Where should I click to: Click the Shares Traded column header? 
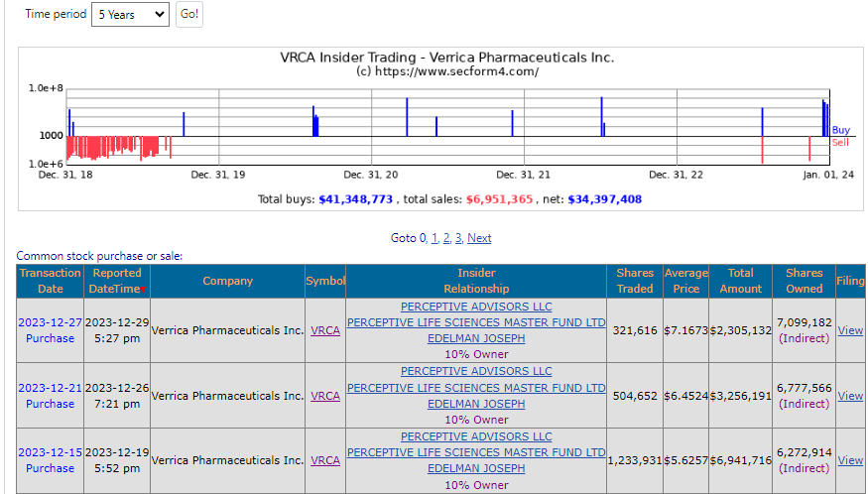point(635,281)
